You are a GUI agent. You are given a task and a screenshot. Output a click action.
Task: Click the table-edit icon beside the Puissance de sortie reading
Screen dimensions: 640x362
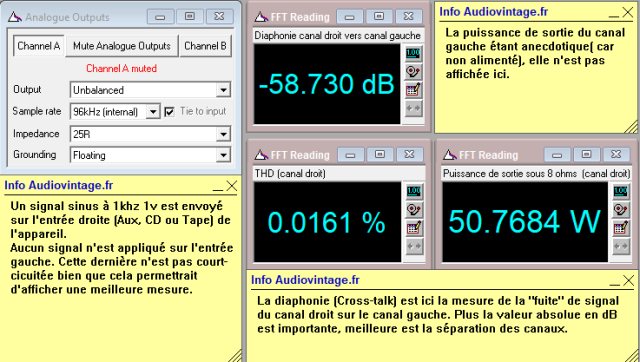(621, 228)
